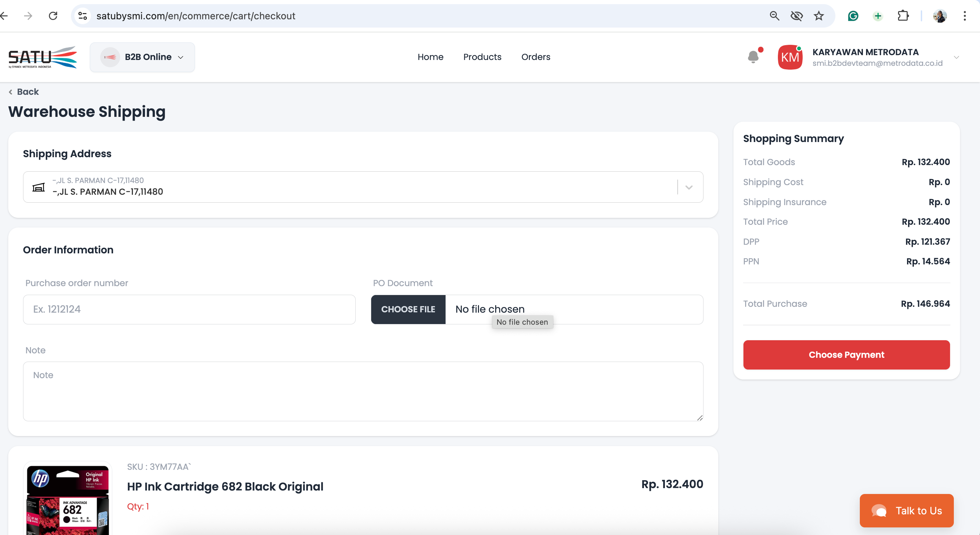Bookmark page with star icon
The image size is (980, 535).
coord(818,16)
